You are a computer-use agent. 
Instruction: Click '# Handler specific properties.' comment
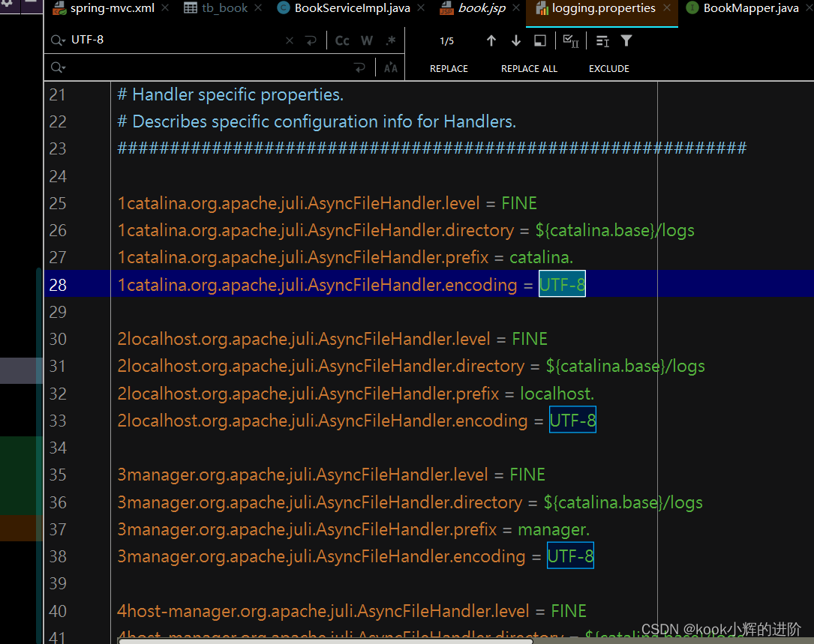coord(230,94)
